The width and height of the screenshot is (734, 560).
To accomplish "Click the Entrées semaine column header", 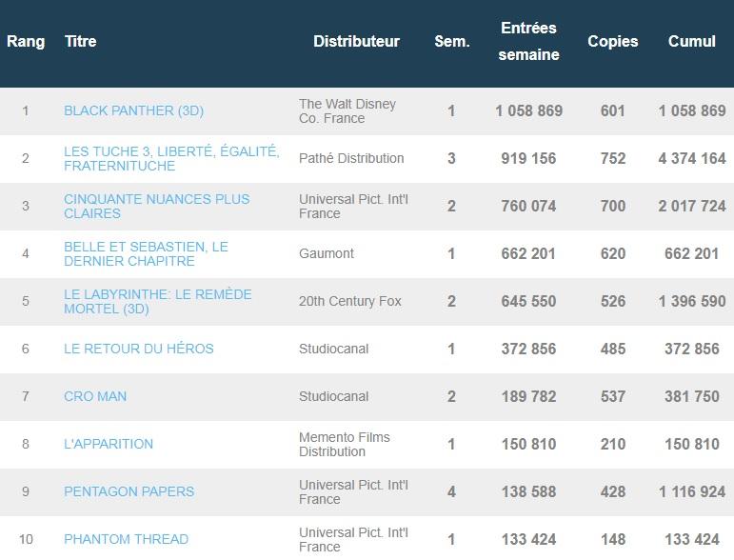I will 528,42.
